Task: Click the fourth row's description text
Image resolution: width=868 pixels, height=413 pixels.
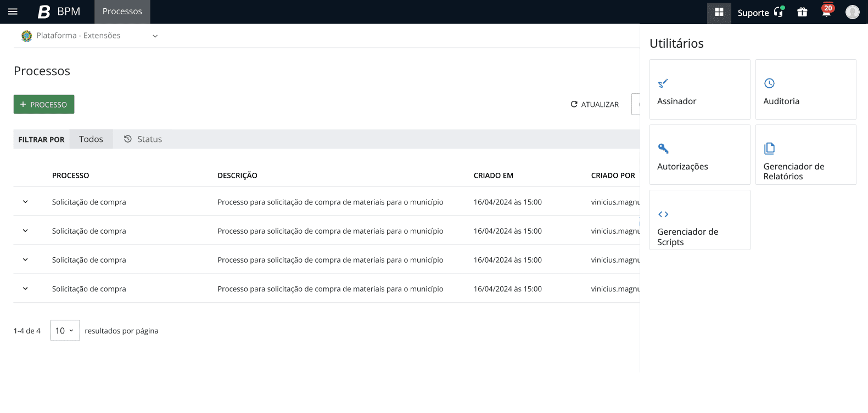Action: [330, 289]
